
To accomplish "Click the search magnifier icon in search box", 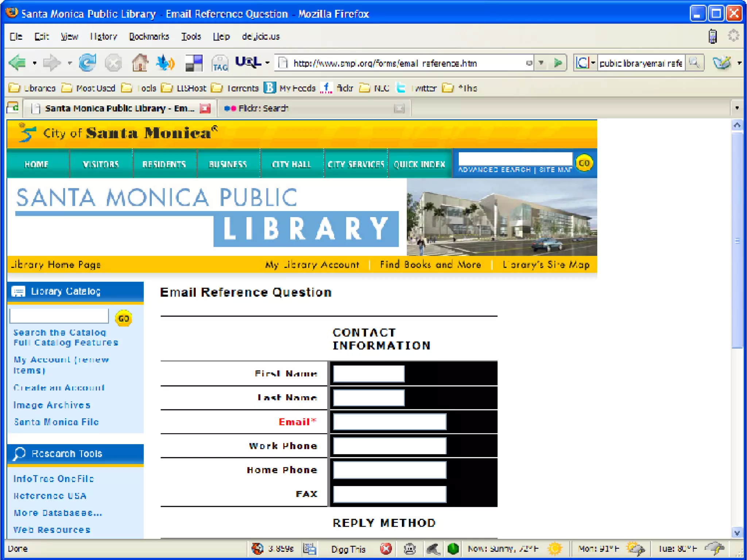I will pos(694,63).
